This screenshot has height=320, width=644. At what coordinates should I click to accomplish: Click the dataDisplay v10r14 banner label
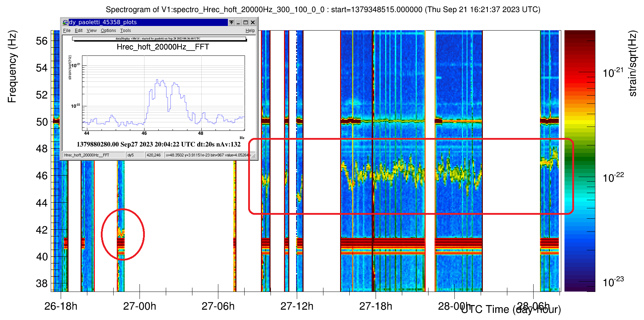(x=158, y=38)
